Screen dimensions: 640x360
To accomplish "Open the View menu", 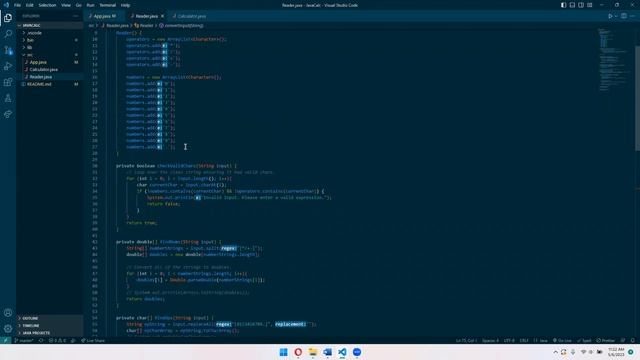I will tap(66, 5).
